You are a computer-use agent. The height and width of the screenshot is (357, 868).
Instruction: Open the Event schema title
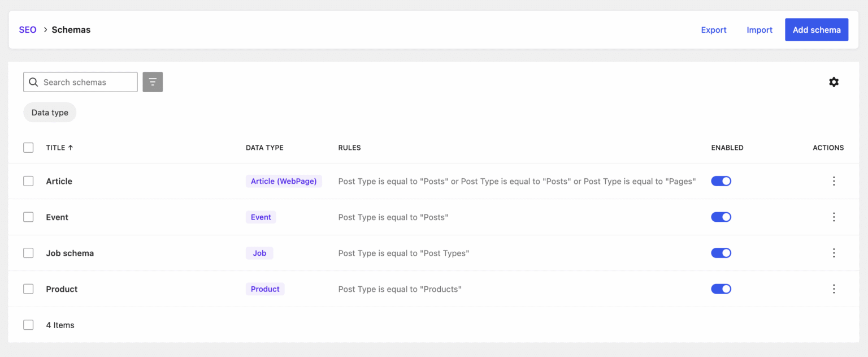point(57,217)
